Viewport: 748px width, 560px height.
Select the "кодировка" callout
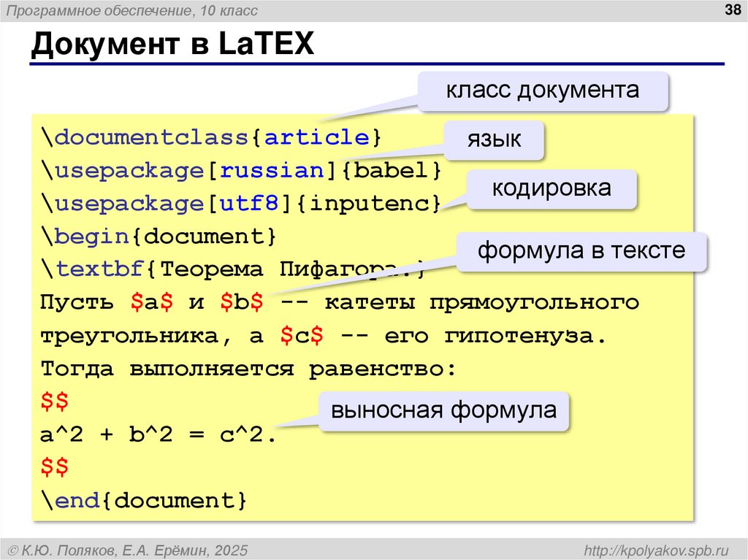click(x=551, y=188)
